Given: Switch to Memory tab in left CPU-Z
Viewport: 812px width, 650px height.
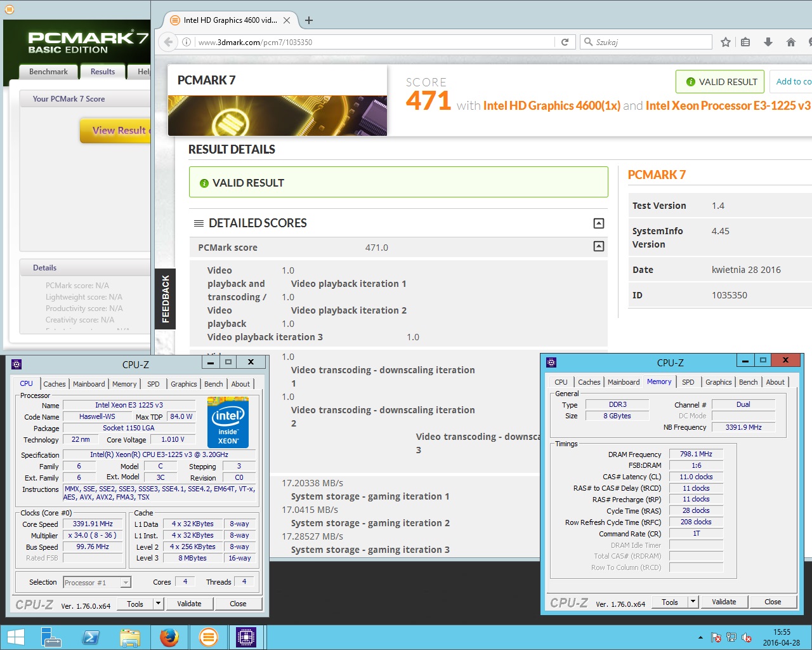Looking at the screenshot, I should click(x=124, y=384).
